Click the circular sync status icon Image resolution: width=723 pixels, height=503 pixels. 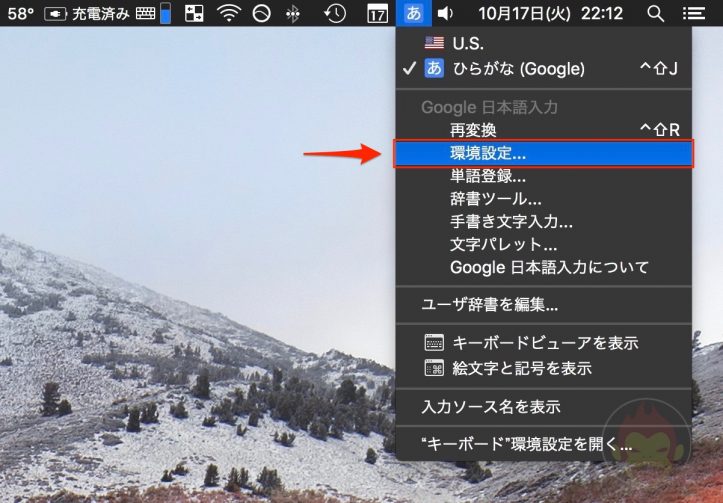[261, 14]
